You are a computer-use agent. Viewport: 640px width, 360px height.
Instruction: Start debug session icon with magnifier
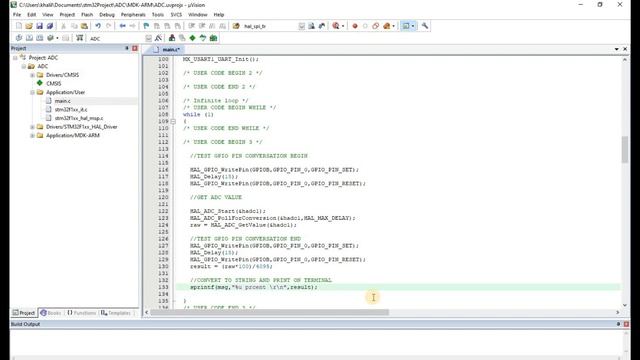click(x=336, y=26)
